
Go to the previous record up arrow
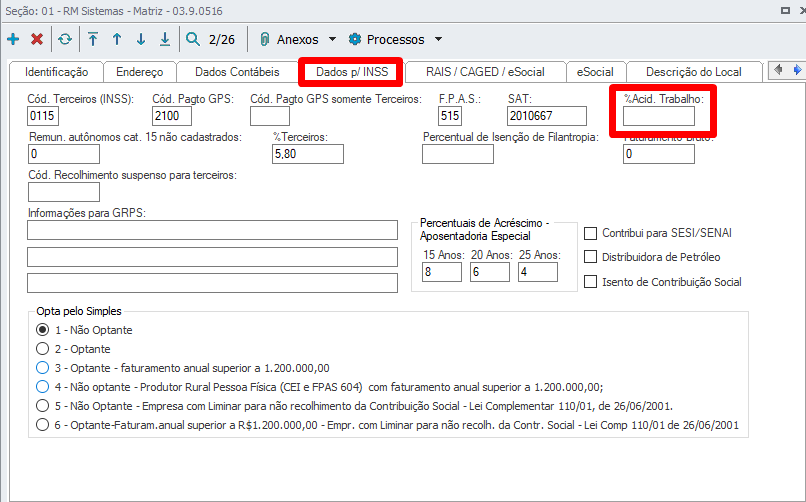pyautogui.click(x=117, y=39)
